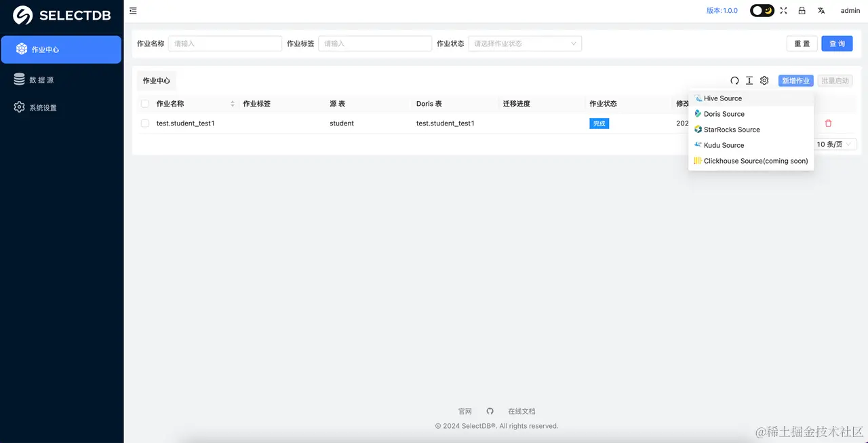The height and width of the screenshot is (443, 868).
Task: Click the StarRocks Source icon
Action: (x=698, y=130)
